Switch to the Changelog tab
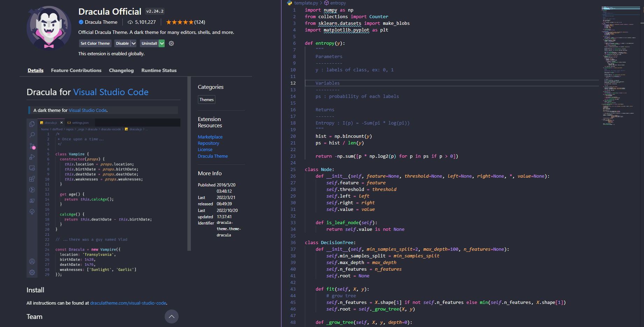The image size is (644, 327). click(x=121, y=70)
